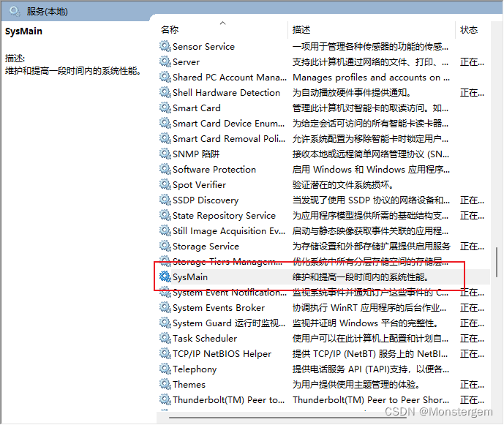The height and width of the screenshot is (425, 504).
Task: Select the SNMP 陷阱 service name
Action: point(196,154)
